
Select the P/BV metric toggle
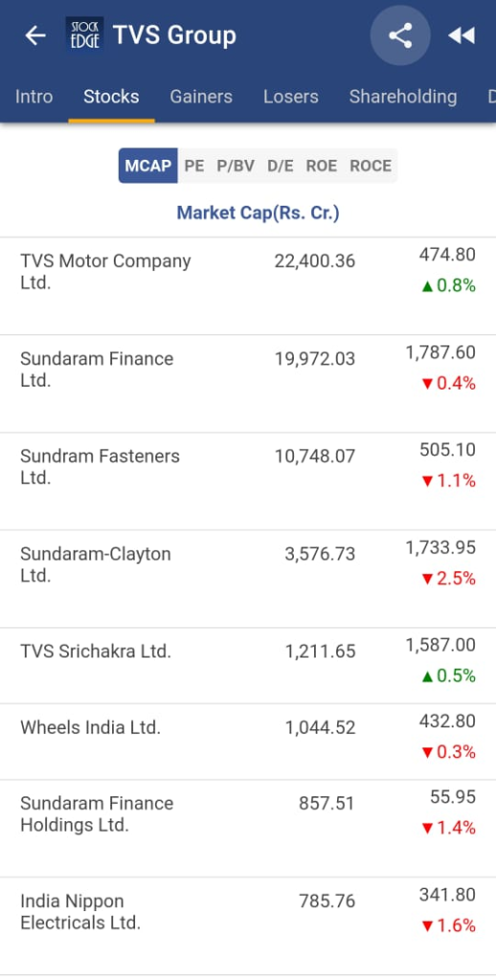[236, 166]
